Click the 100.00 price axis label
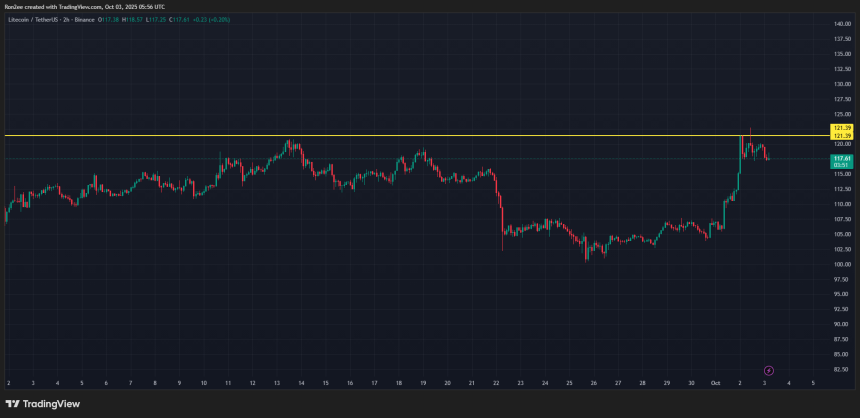Viewport: 860px width, 418px height. point(841,264)
